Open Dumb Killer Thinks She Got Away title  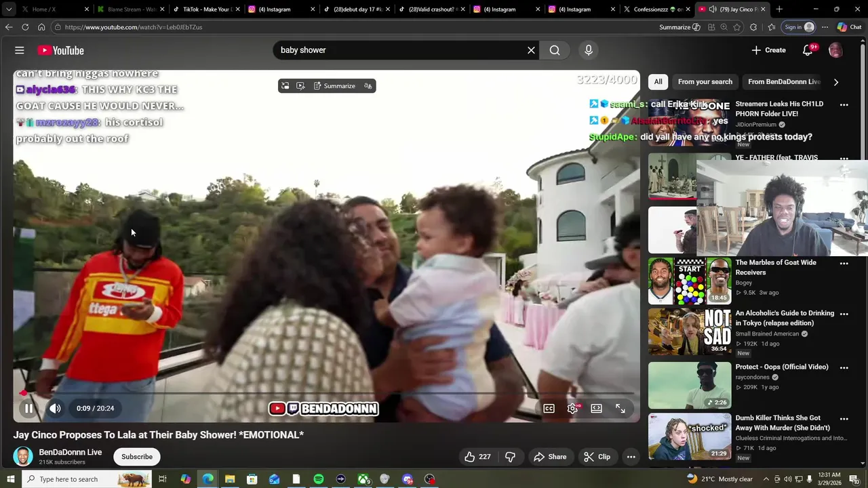(783, 423)
